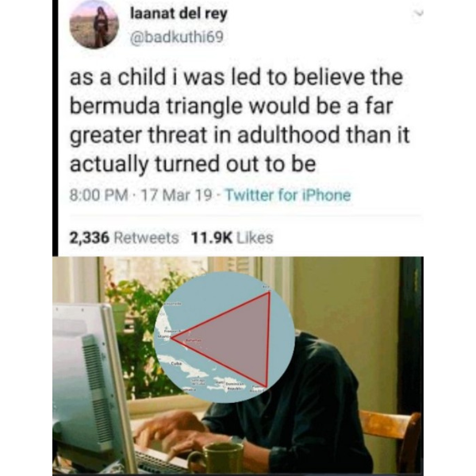Click the Cuba label on the map
This screenshot has height=476, width=476.
point(176,363)
